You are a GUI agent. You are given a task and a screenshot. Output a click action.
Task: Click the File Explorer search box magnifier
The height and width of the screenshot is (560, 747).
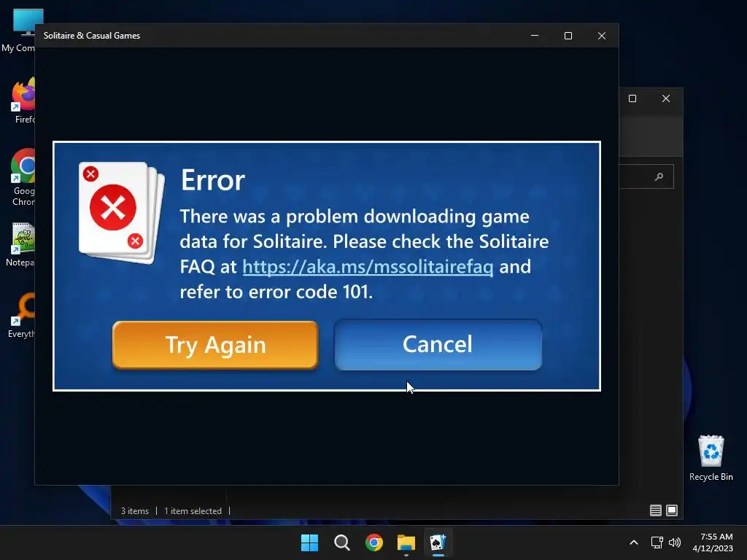659,176
